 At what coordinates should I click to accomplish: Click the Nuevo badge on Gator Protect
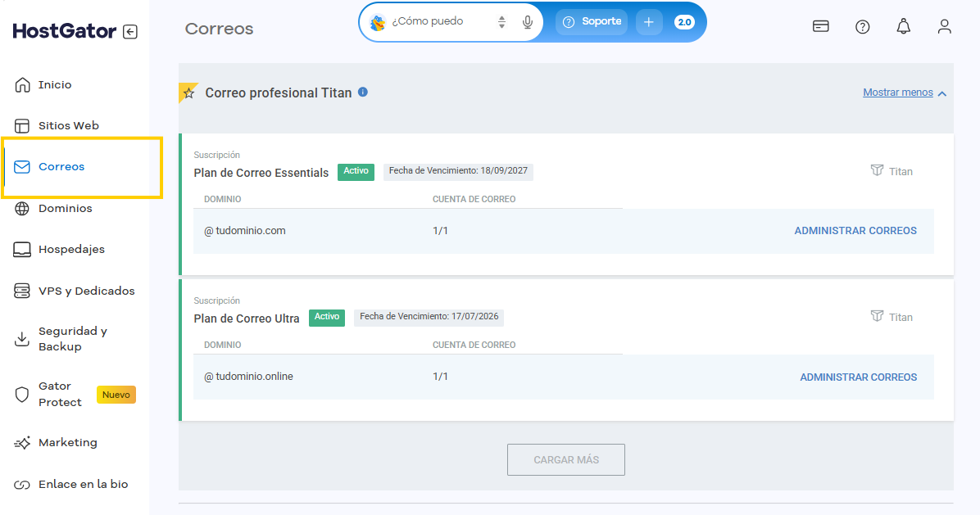[x=116, y=395]
